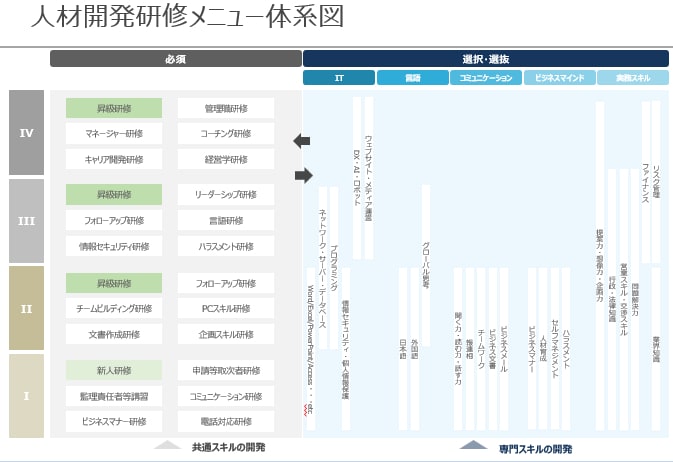Viewport: 673px width, 462px height.
Task: Click the vertical 日本語 bar
Action: click(403, 349)
